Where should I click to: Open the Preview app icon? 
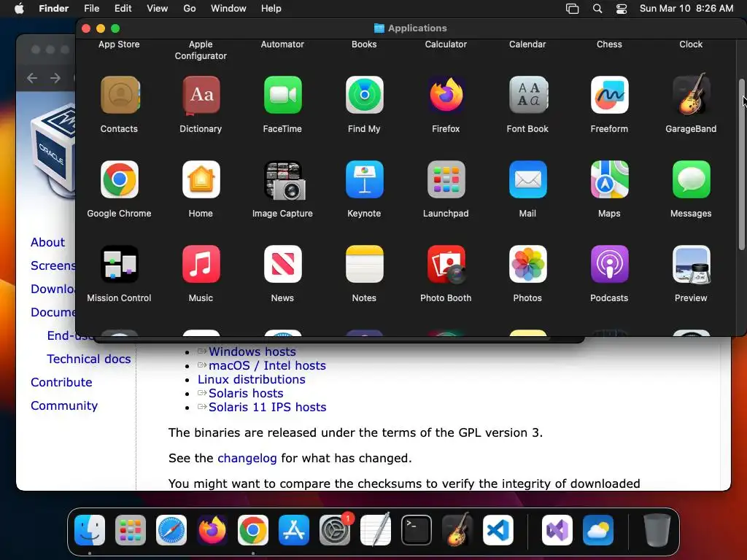[692, 264]
